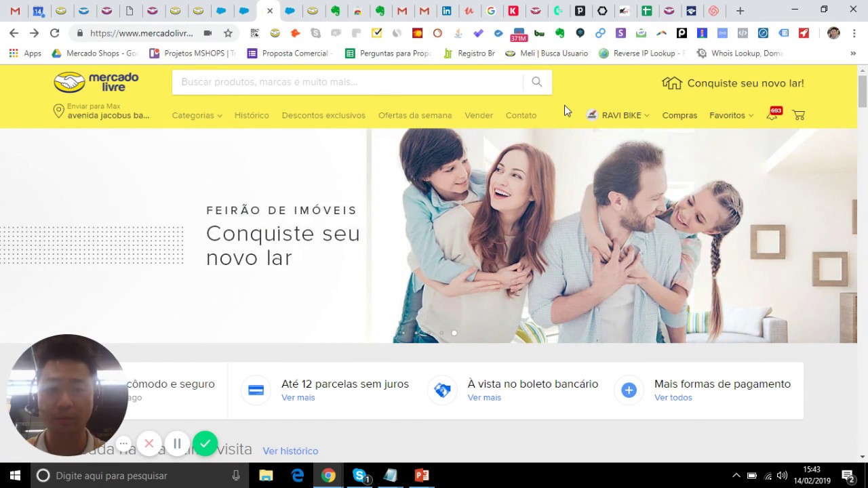Viewport: 868px width, 488px height.
Task: Click the microphone in the taskbar search
Action: (x=236, y=476)
